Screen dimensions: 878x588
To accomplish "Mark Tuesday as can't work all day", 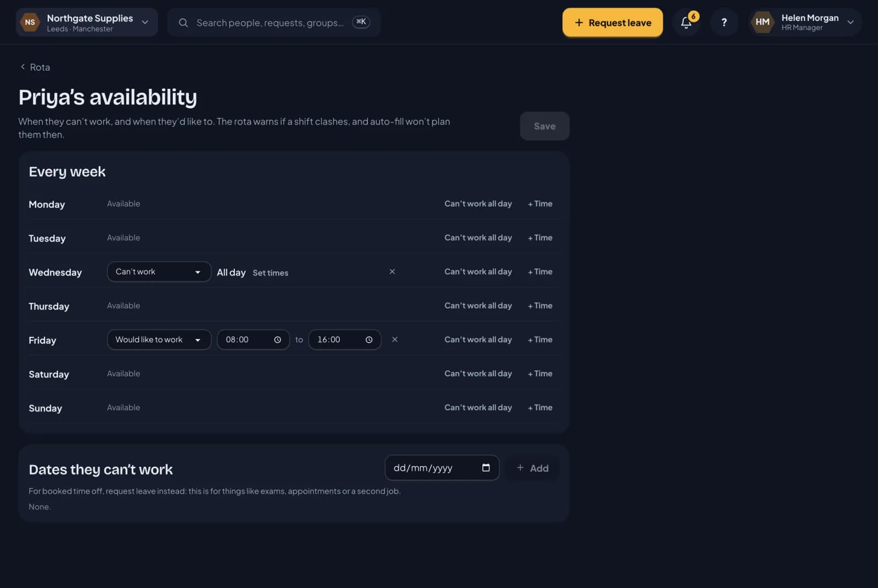I will click(x=478, y=238).
